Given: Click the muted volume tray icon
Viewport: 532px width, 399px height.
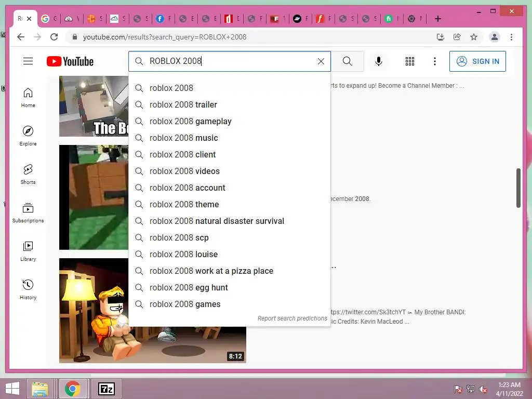Looking at the screenshot, I should click(x=483, y=389).
